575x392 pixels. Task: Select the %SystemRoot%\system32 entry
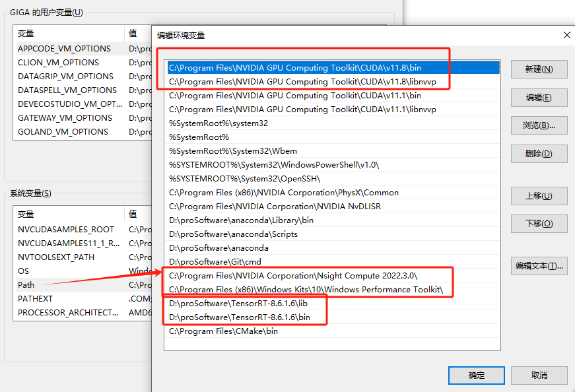click(x=332, y=123)
